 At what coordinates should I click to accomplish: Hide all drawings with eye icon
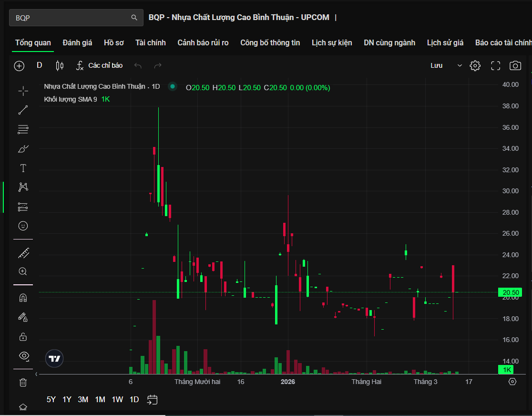(23, 356)
